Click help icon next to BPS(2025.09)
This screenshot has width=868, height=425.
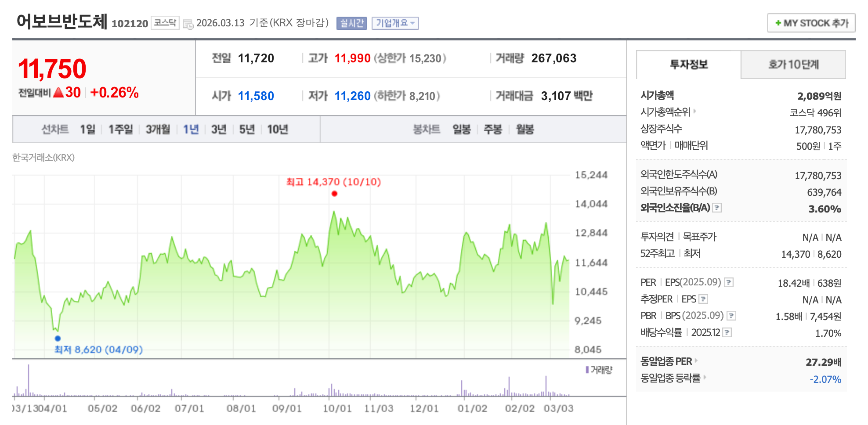(x=731, y=316)
